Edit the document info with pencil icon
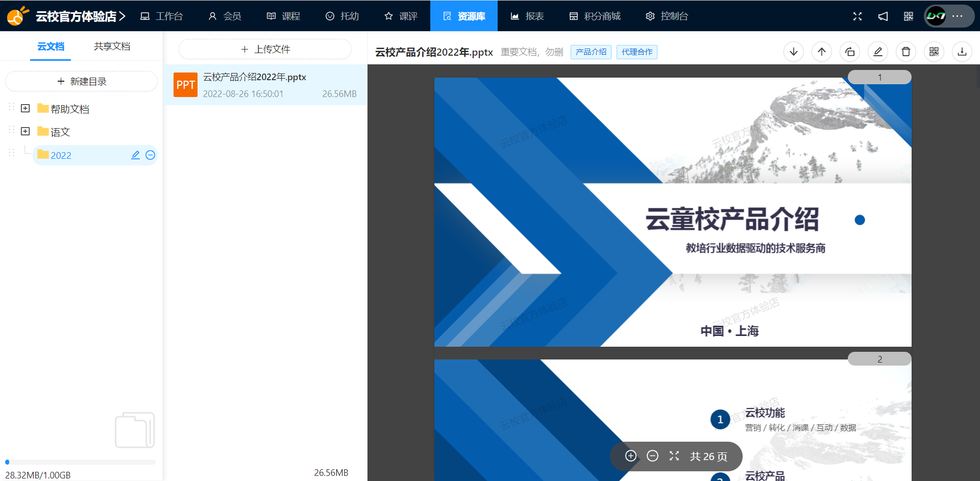The image size is (980, 481). [878, 52]
